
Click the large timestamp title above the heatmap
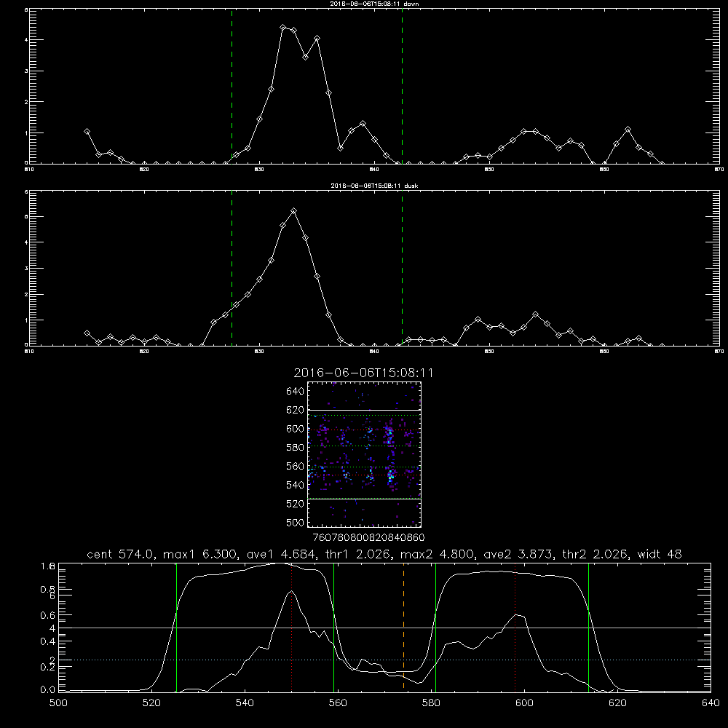pyautogui.click(x=363, y=373)
